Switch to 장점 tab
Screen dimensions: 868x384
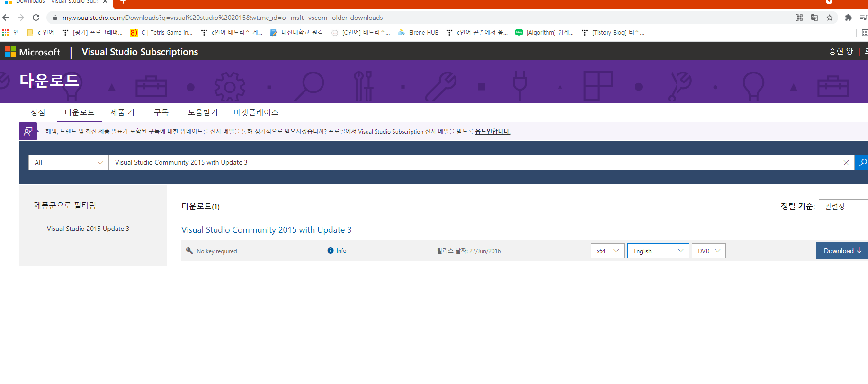(x=38, y=112)
